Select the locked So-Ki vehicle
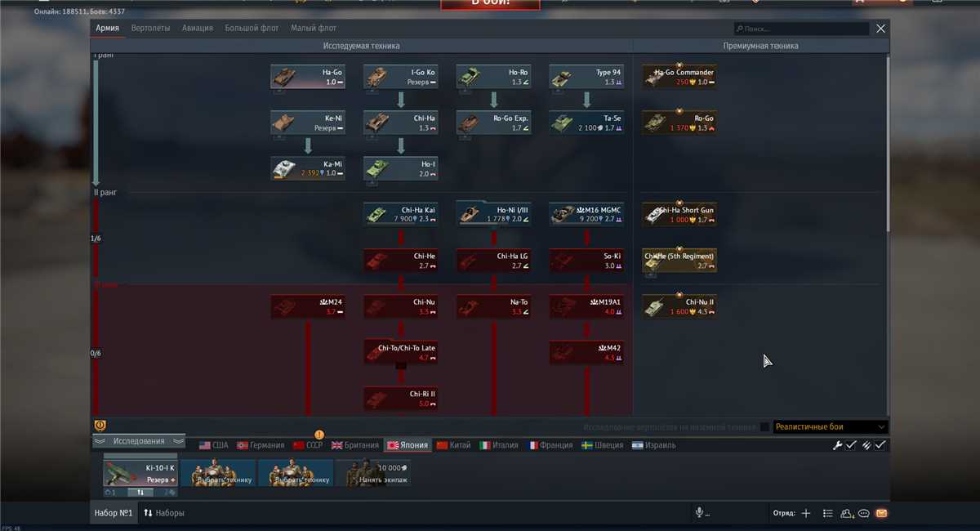 point(587,261)
